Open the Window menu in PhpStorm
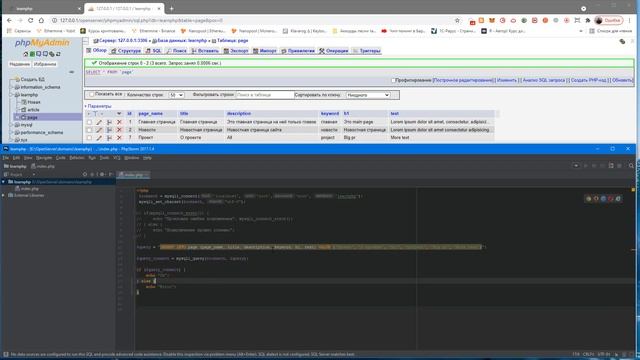 131,158
